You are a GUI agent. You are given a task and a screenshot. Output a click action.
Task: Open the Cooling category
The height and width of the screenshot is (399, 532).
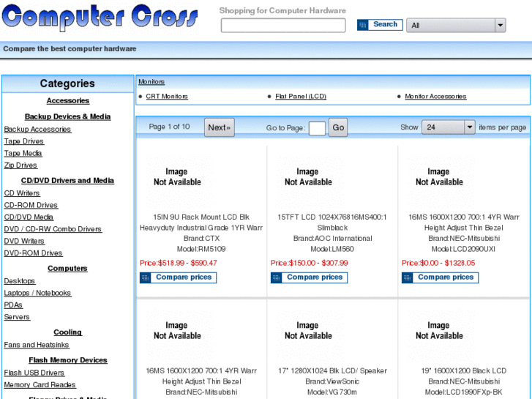(67, 332)
